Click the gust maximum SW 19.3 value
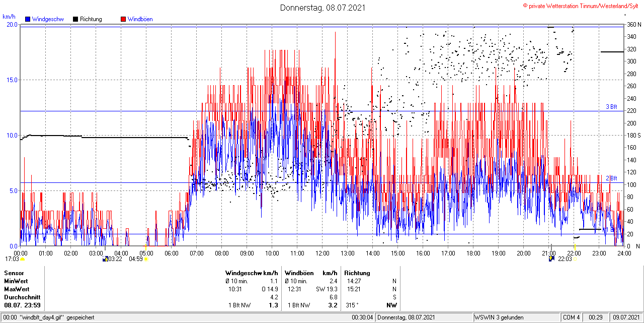This screenshot has width=644, height=323. coord(327,289)
